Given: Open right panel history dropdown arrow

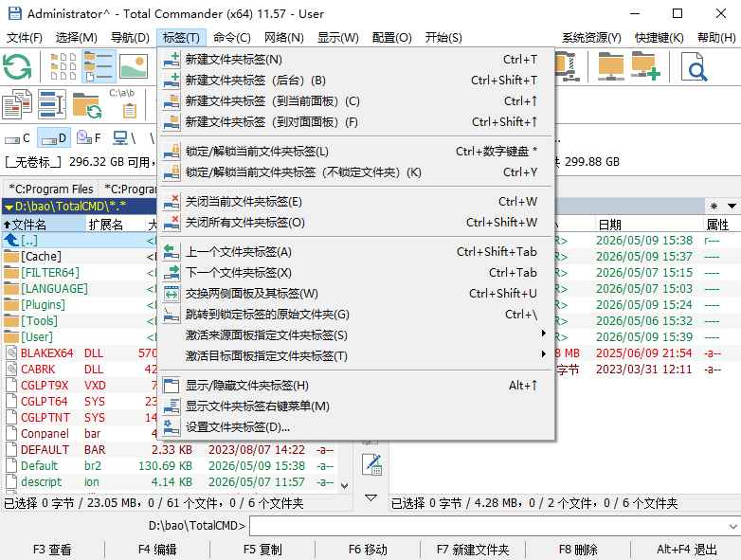Looking at the screenshot, I should point(732,206).
